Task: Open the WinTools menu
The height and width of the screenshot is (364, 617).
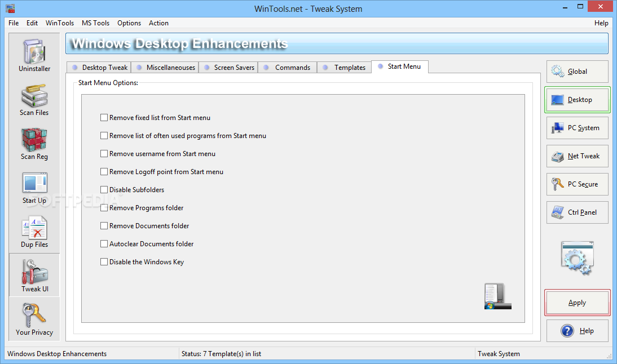Action: click(59, 23)
